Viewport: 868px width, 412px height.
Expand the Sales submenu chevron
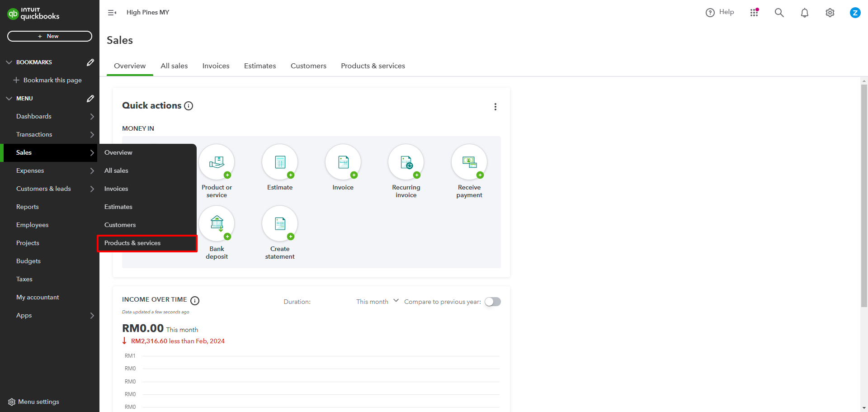[x=92, y=152]
